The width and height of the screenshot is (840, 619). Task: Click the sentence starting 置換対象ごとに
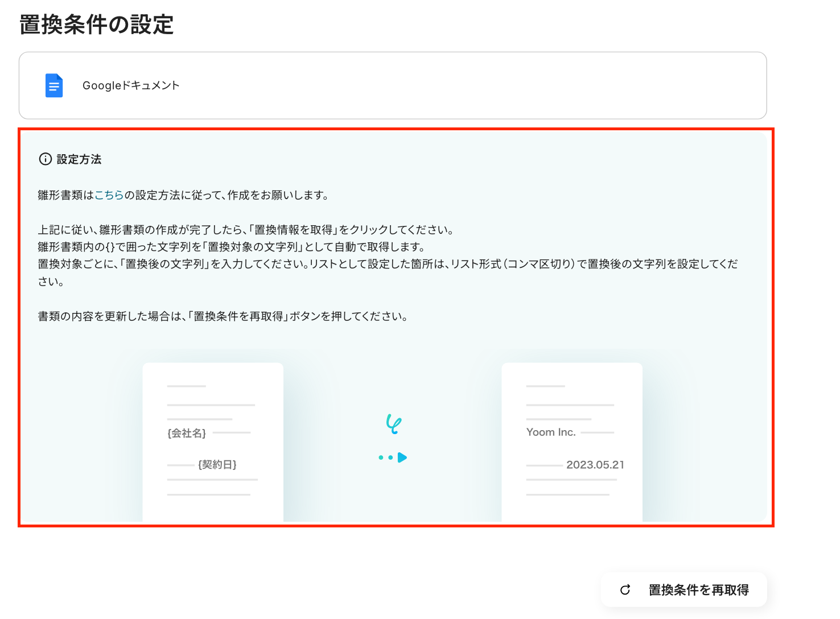coord(388,273)
